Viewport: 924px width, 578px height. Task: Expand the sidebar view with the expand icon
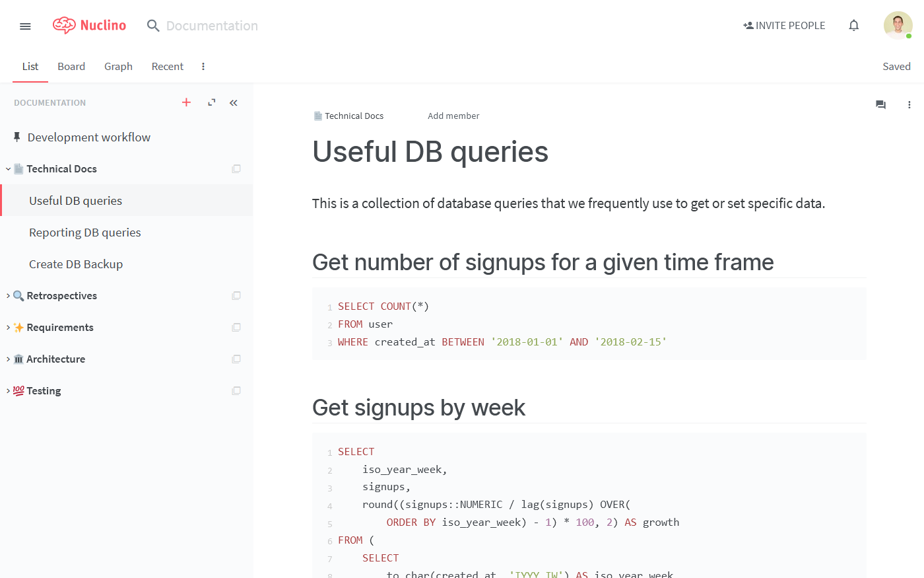point(211,102)
